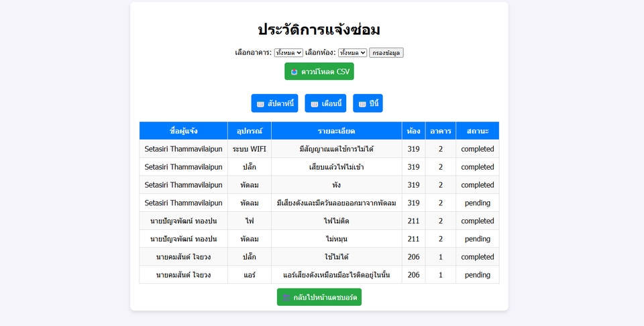Image resolution: width=644 pixels, height=326 pixels.
Task: Click room 319 in the พัง row
Action: click(x=414, y=185)
